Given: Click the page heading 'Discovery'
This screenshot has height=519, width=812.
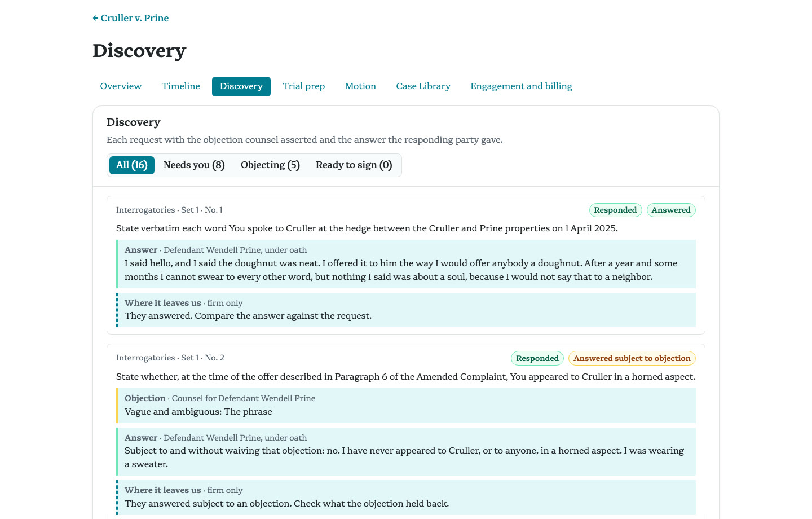Looking at the screenshot, I should coord(139,50).
